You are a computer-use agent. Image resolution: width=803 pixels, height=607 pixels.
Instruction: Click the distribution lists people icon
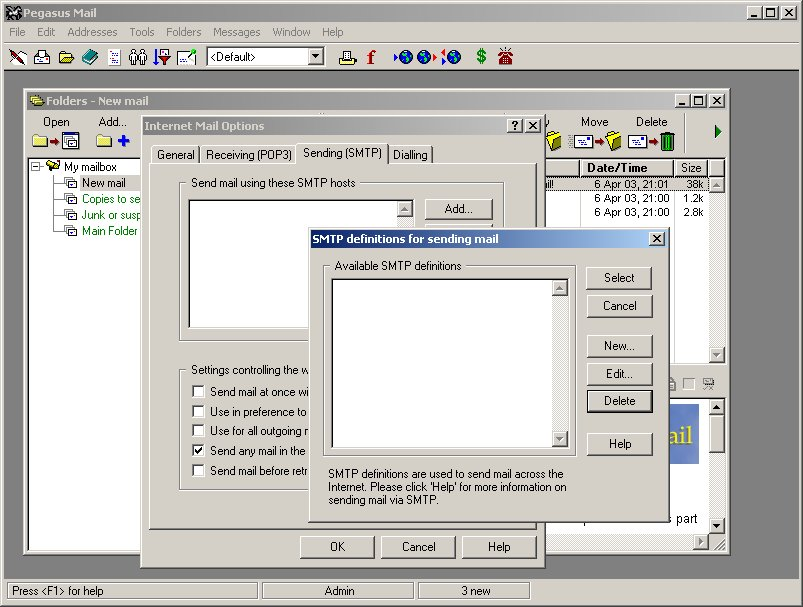[138, 57]
